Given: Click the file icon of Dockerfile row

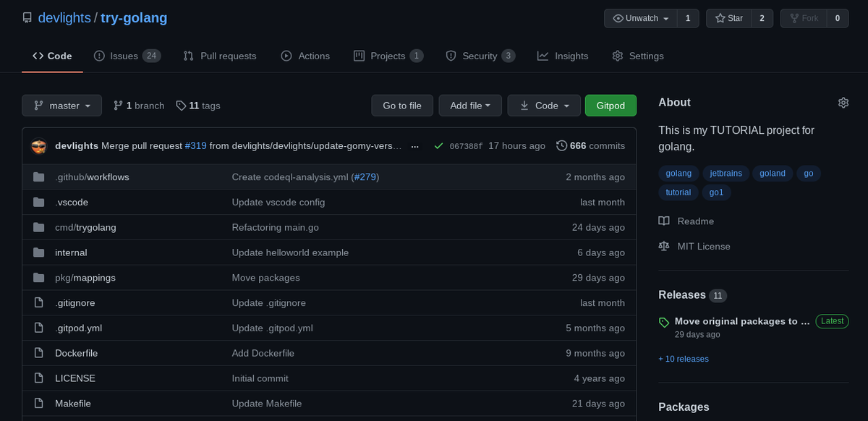Looking at the screenshot, I should (39, 354).
